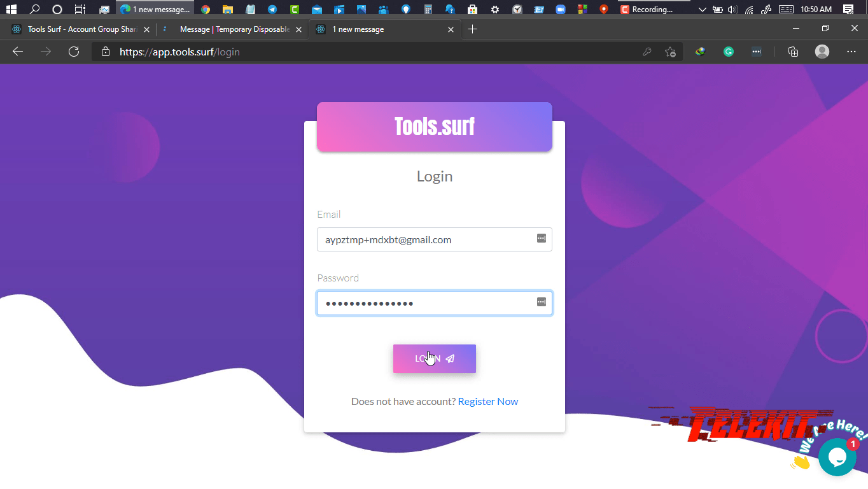
Task: Close the 1 new message tab
Action: click(x=451, y=29)
